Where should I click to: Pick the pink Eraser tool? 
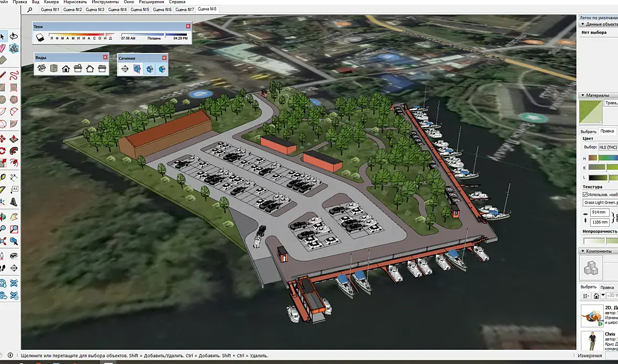[3, 49]
